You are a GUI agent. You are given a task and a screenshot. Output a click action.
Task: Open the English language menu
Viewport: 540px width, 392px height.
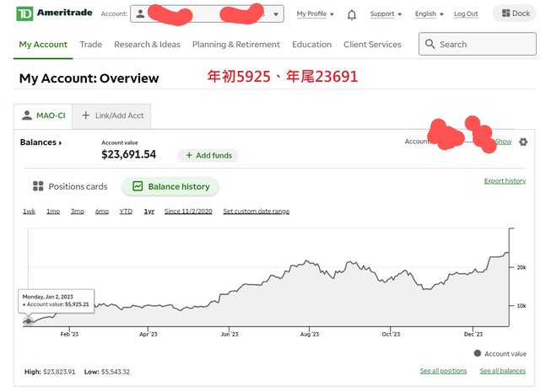click(x=429, y=14)
